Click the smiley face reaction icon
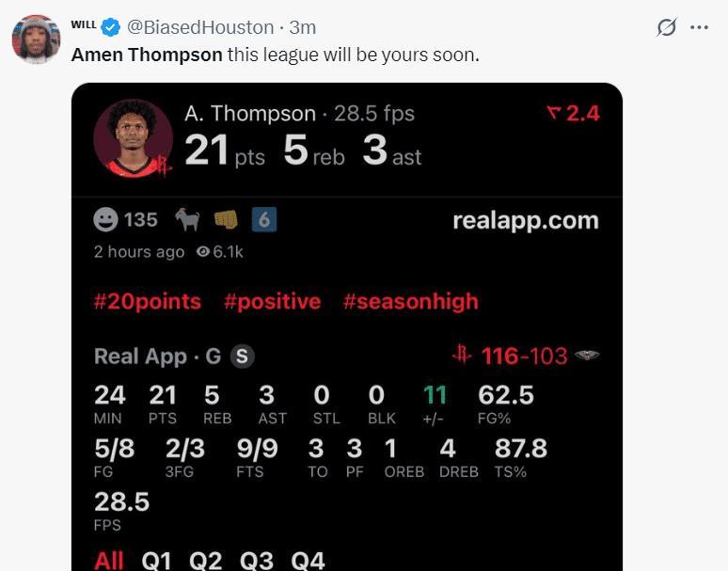 tap(106, 219)
